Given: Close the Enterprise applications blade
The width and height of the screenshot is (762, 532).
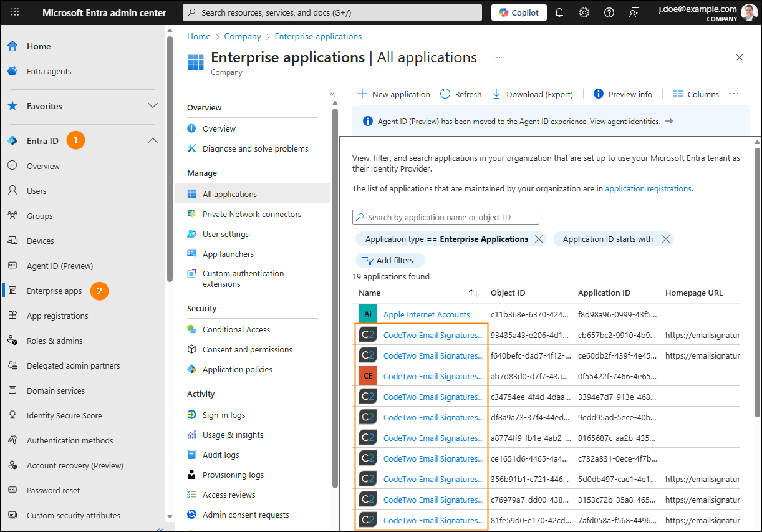Looking at the screenshot, I should (740, 57).
